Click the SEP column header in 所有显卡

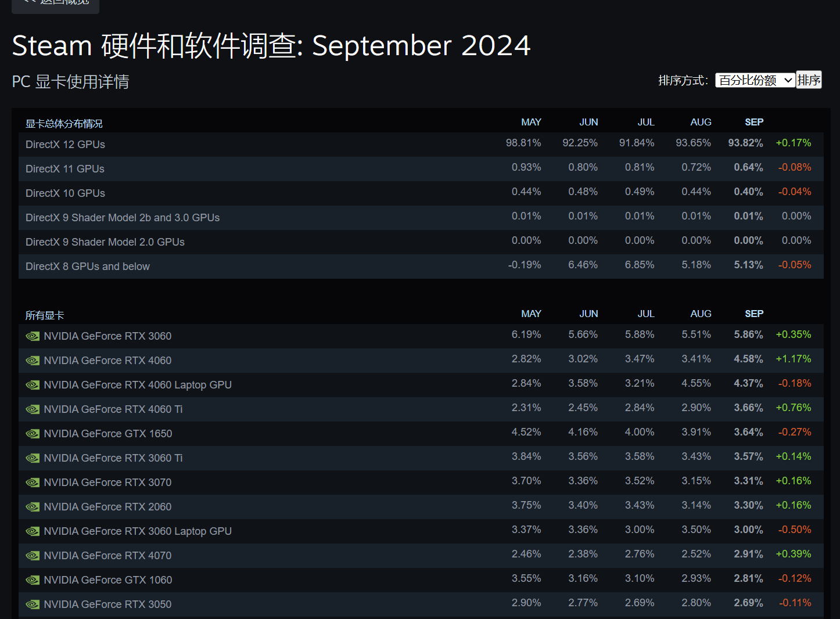(x=753, y=314)
